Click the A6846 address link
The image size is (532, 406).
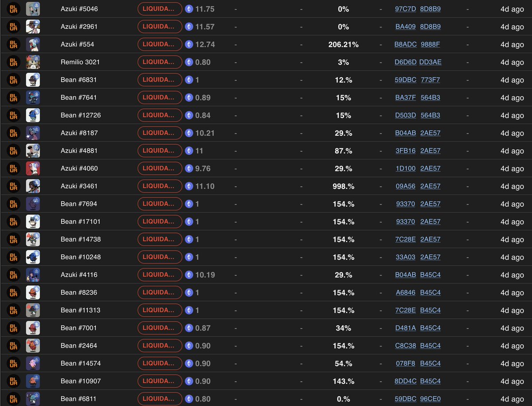click(x=406, y=292)
